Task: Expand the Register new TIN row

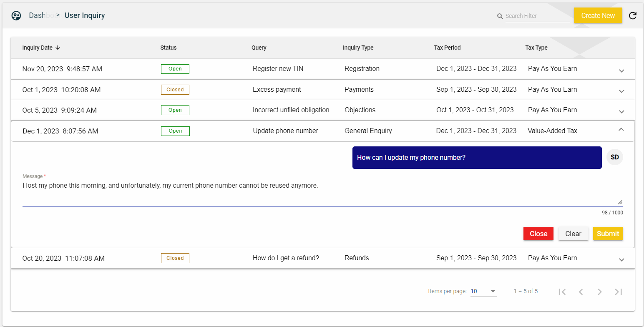Action: (x=621, y=70)
